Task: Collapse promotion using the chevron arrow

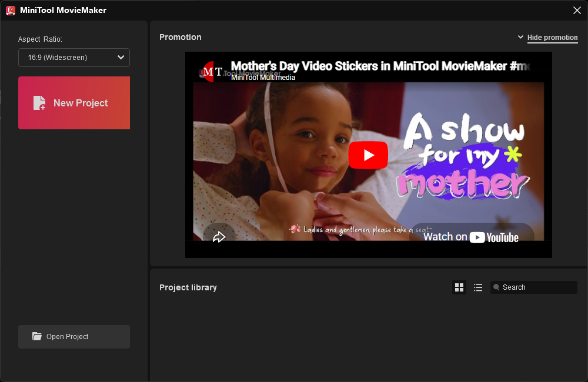Action: [x=520, y=38]
